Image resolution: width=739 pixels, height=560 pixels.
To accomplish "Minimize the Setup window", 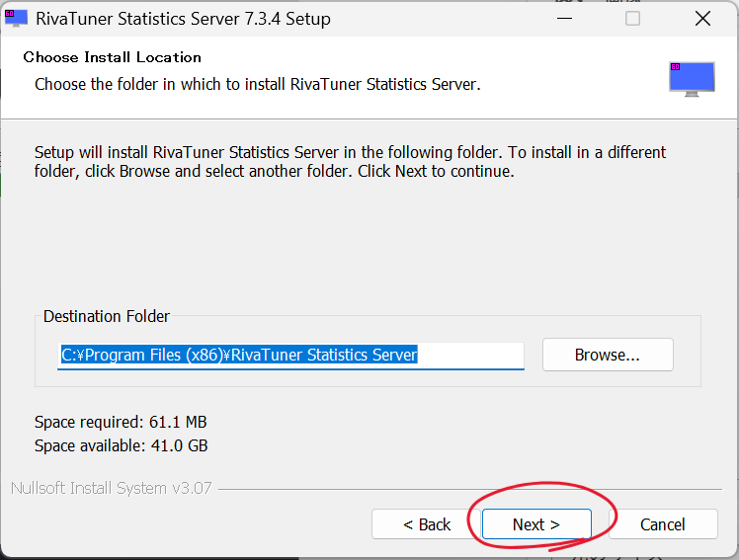I will click(562, 19).
